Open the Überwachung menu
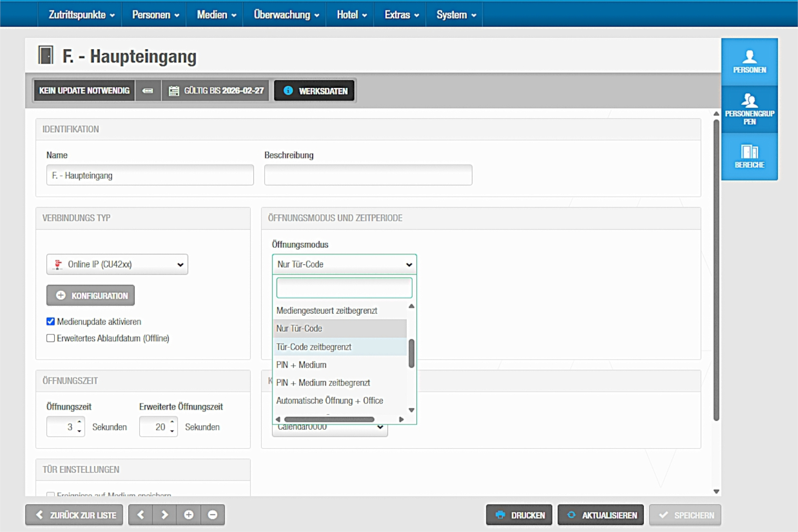 (x=286, y=15)
